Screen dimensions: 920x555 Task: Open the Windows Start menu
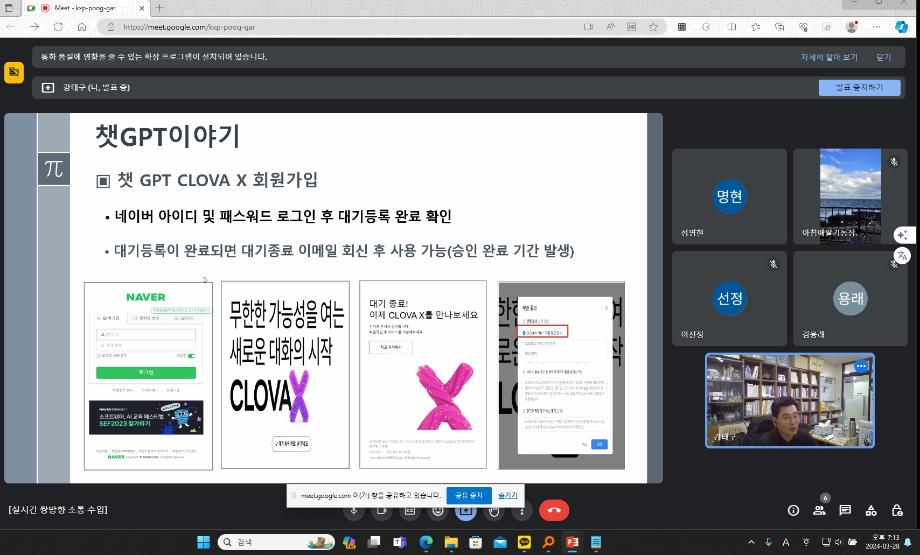[x=203, y=542]
